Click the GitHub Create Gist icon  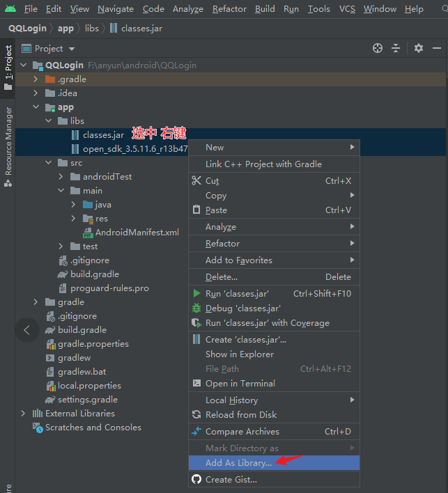196,479
